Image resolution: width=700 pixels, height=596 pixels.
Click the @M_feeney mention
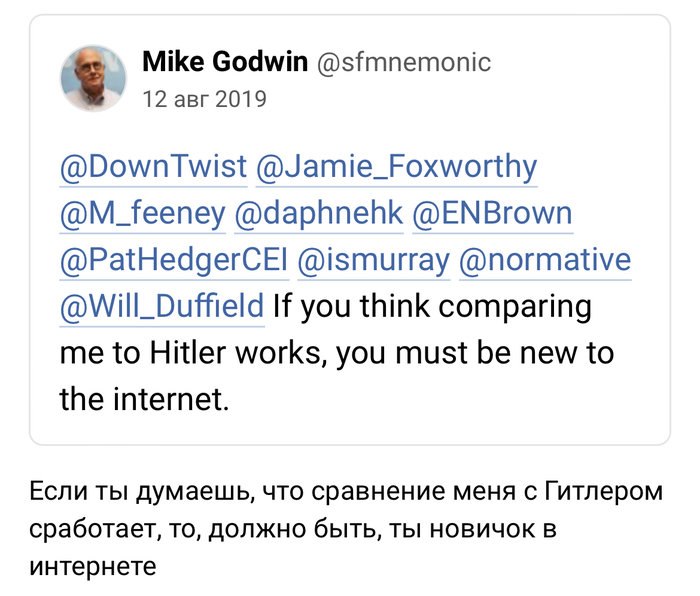[x=142, y=213]
